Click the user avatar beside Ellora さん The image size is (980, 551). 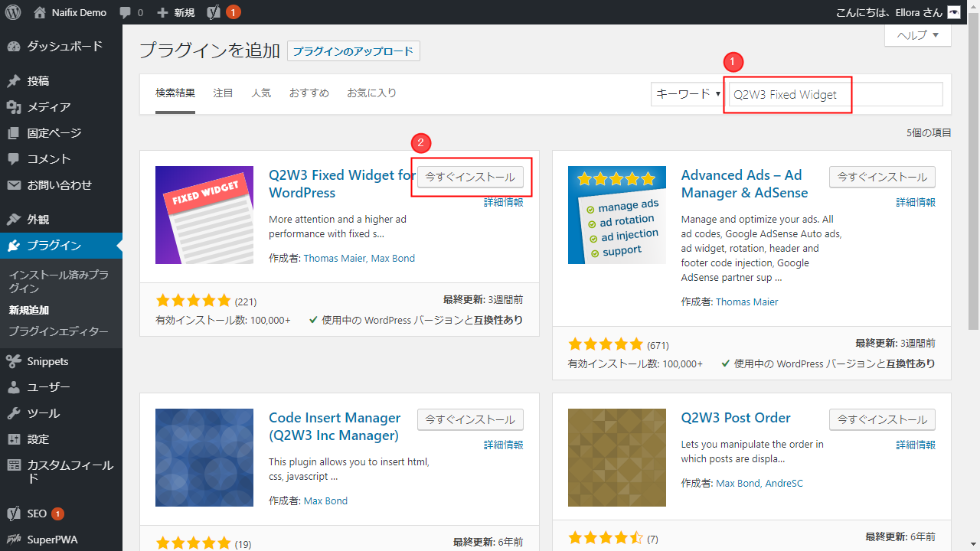[954, 12]
